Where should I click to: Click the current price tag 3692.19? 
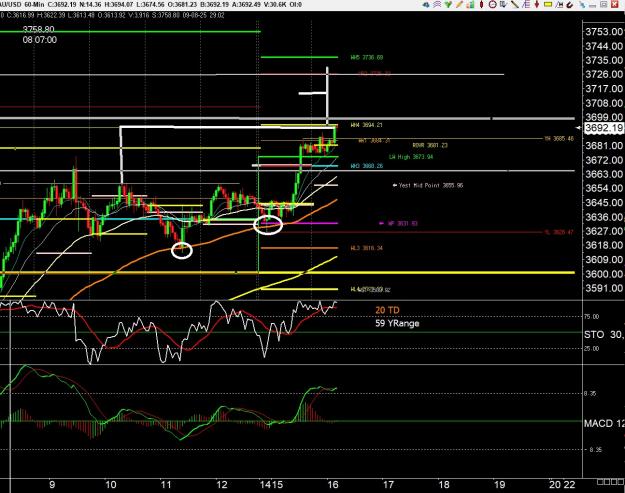tap(603, 128)
